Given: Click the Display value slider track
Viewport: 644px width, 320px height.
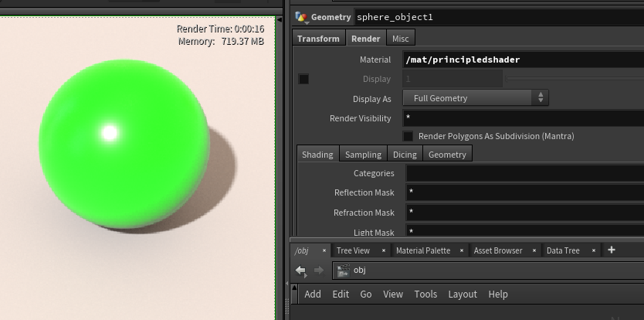Looking at the screenshot, I should (x=575, y=79).
